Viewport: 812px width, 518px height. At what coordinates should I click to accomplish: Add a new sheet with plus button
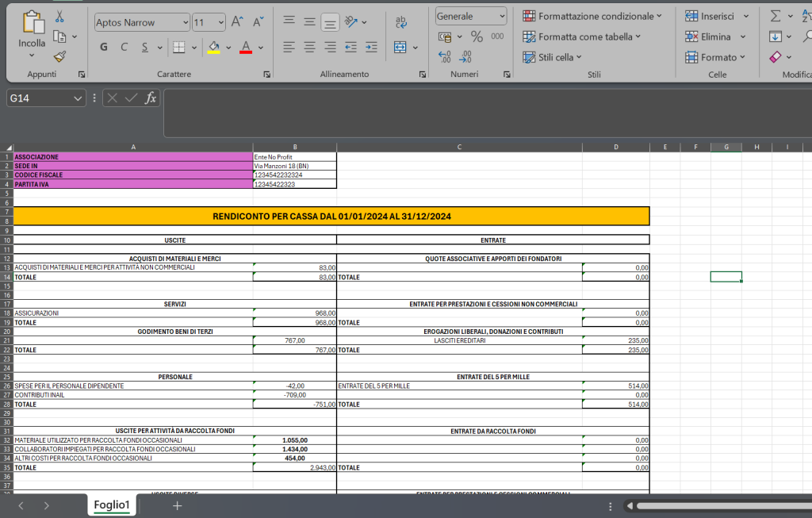178,505
